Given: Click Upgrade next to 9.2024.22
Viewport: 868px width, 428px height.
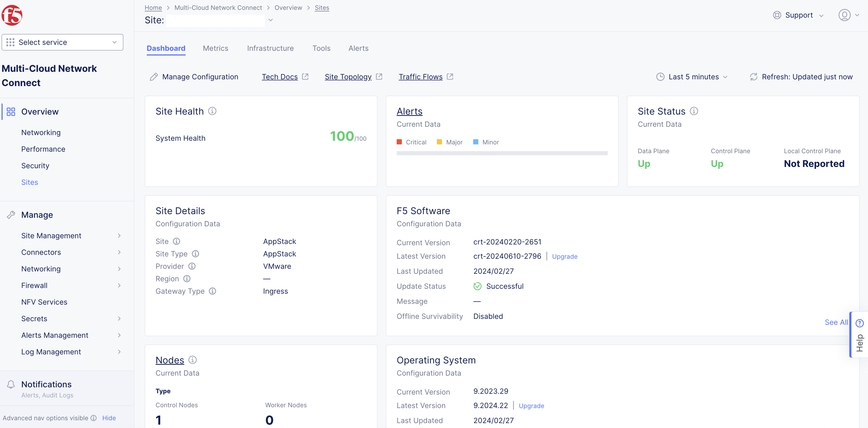Looking at the screenshot, I should coord(531,406).
